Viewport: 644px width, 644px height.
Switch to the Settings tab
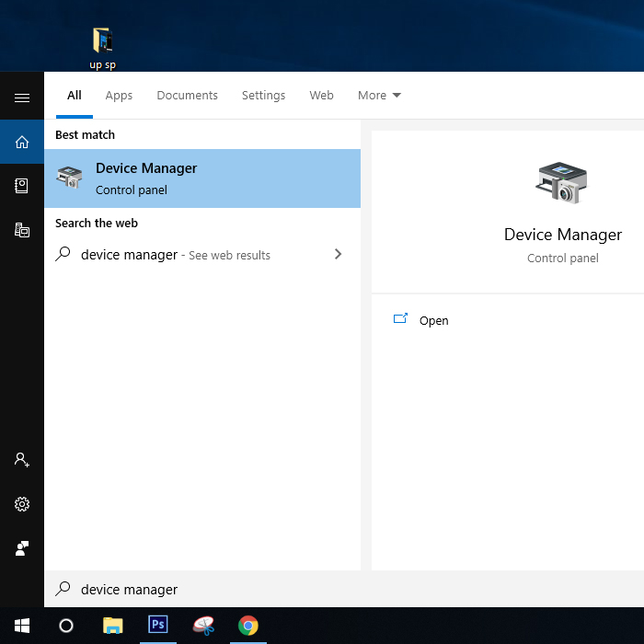pyautogui.click(x=263, y=96)
